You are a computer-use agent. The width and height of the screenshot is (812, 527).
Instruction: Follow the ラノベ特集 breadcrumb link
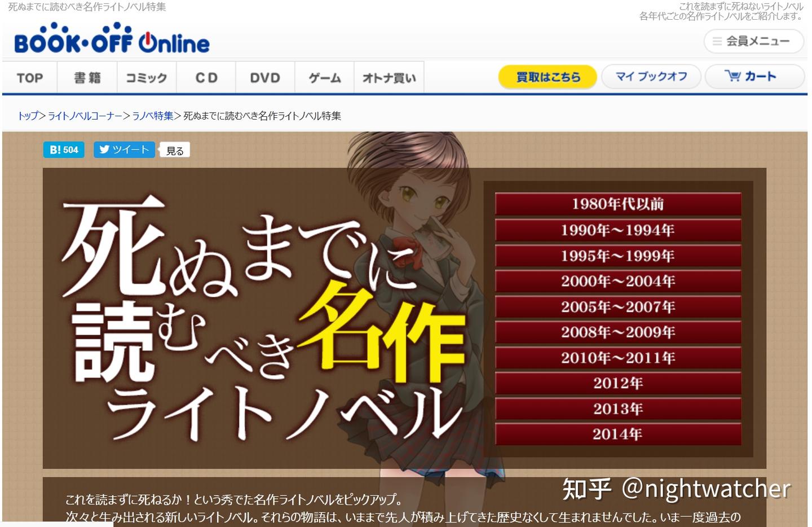tap(153, 116)
